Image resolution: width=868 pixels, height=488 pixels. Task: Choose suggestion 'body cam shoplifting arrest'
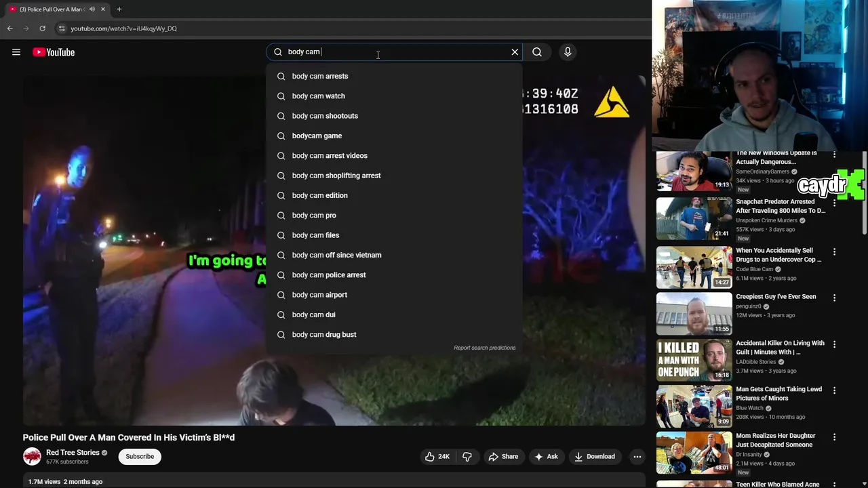[394, 176]
